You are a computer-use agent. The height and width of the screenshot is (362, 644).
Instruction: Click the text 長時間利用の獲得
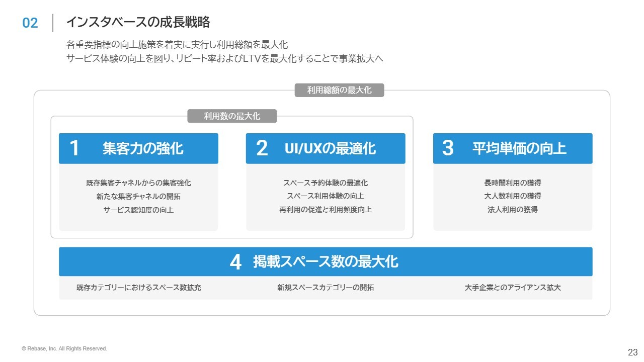[x=513, y=183]
